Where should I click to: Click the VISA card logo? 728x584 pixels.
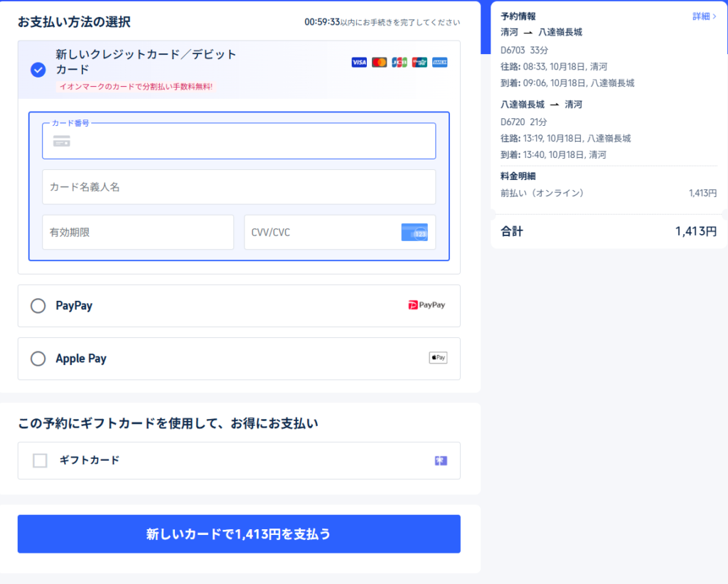click(359, 63)
